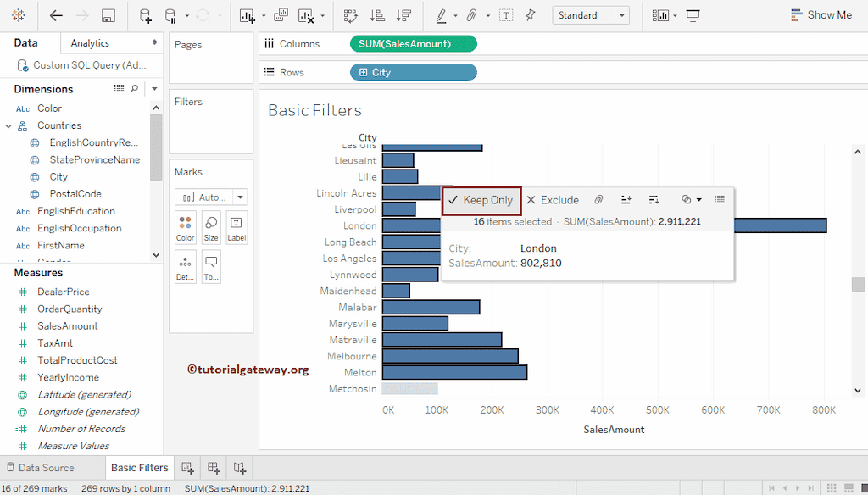
Task: Open the Automatic mark type dropdown
Action: click(x=210, y=197)
